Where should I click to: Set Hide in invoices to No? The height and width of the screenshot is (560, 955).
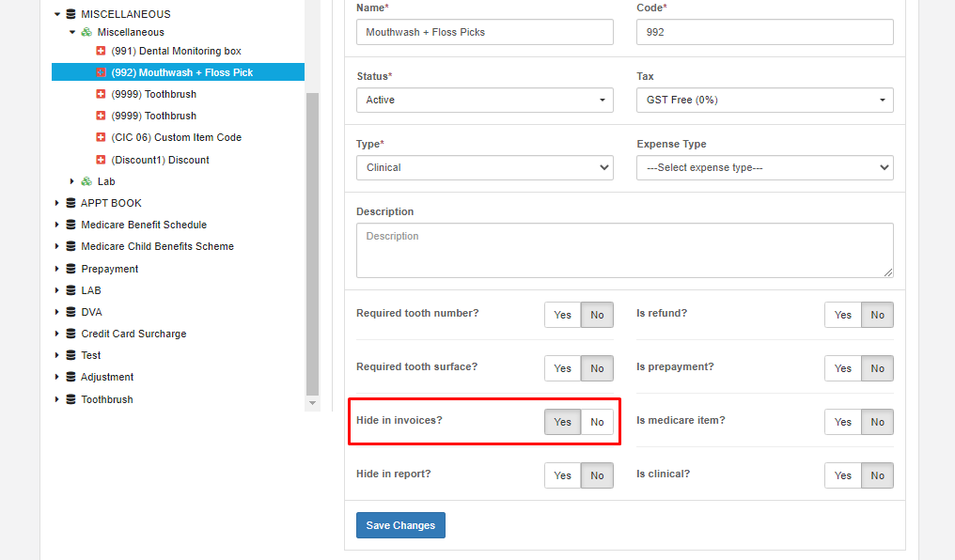(597, 422)
